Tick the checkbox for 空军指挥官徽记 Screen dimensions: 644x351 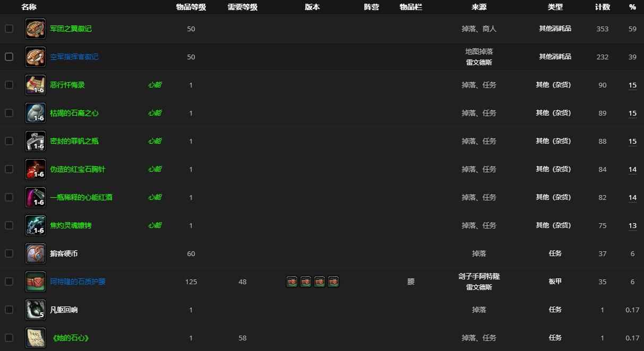[x=9, y=57]
